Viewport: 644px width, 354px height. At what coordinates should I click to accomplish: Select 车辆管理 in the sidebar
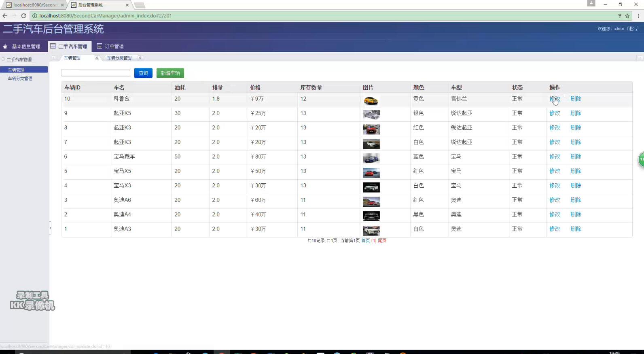[24, 70]
